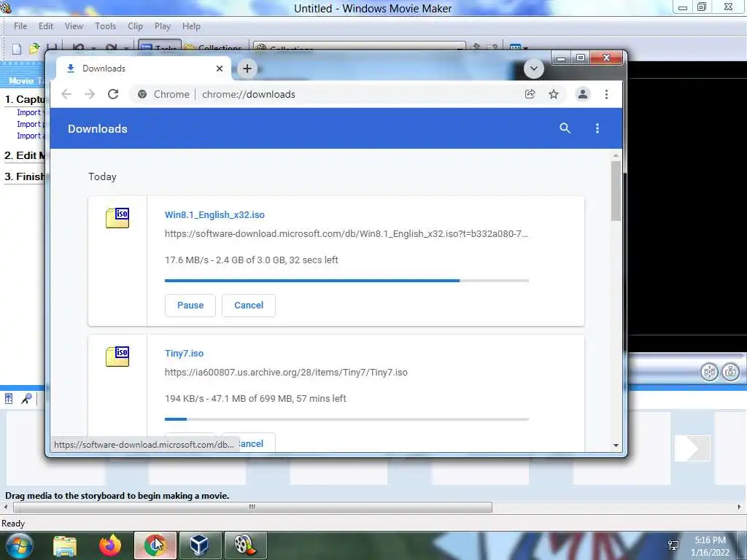Close the Downloads tab
This screenshot has height=560, width=747.
coord(219,69)
